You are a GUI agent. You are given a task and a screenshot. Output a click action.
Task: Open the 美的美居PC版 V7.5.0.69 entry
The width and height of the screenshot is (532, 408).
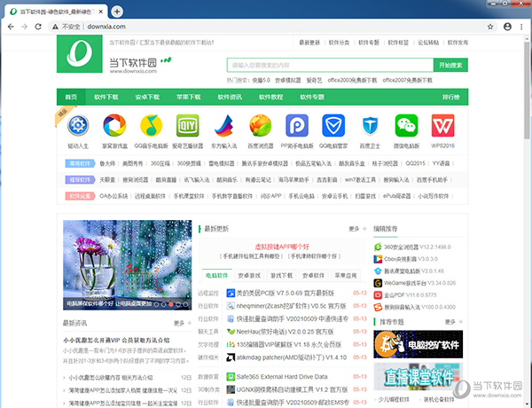pos(285,293)
